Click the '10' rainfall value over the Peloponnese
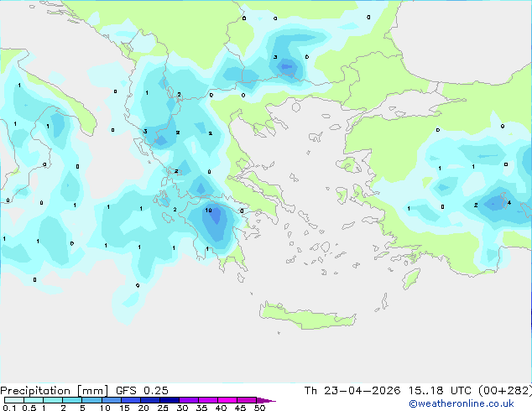 pyautogui.click(x=208, y=211)
